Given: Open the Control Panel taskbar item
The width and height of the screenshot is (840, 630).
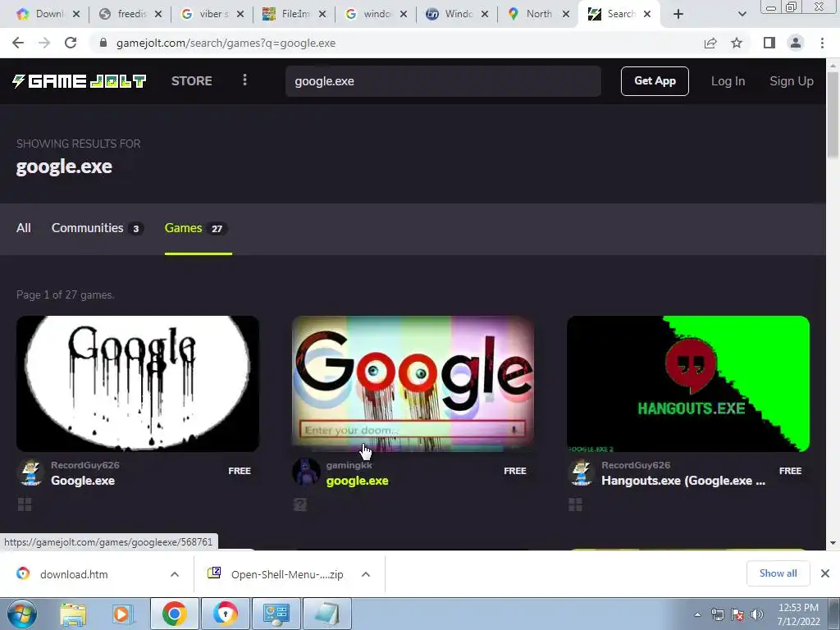Looking at the screenshot, I should pos(276,614).
